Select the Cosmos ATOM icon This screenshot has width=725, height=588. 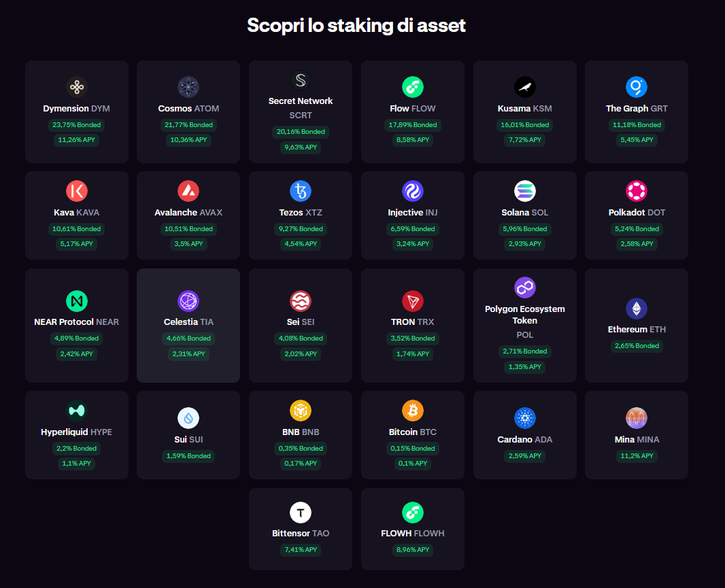click(188, 87)
